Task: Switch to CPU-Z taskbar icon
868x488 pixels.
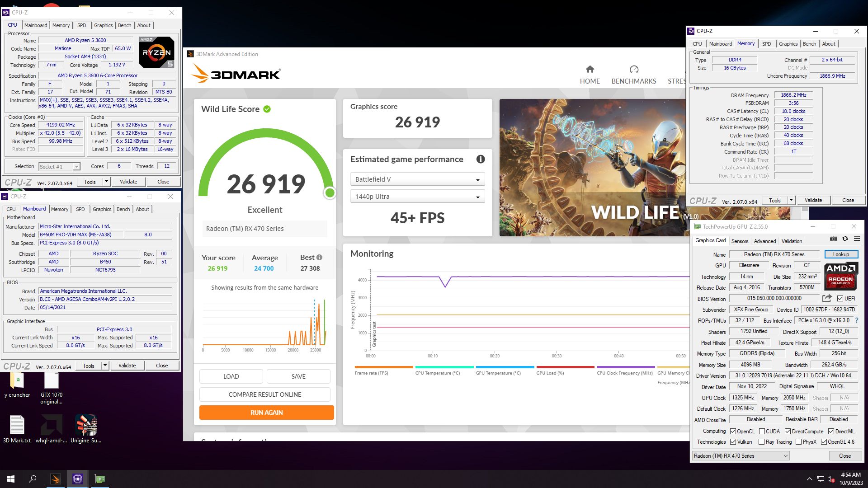Action: 77,479
